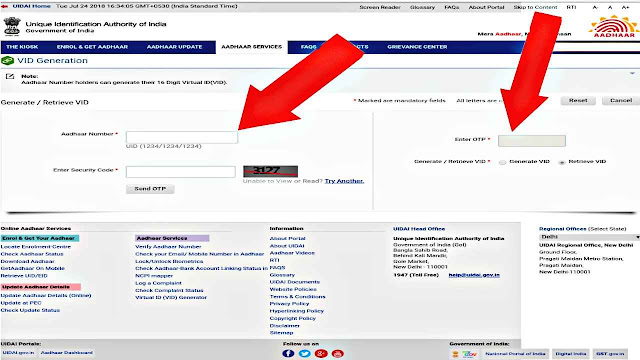
Task: Open AADHAAR UPDATE menu
Action: 174,47
